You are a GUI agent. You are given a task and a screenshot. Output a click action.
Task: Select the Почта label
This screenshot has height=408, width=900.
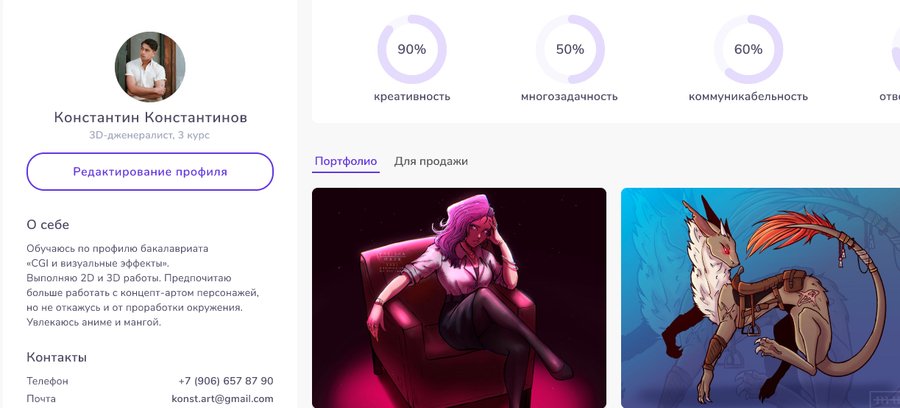click(41, 399)
